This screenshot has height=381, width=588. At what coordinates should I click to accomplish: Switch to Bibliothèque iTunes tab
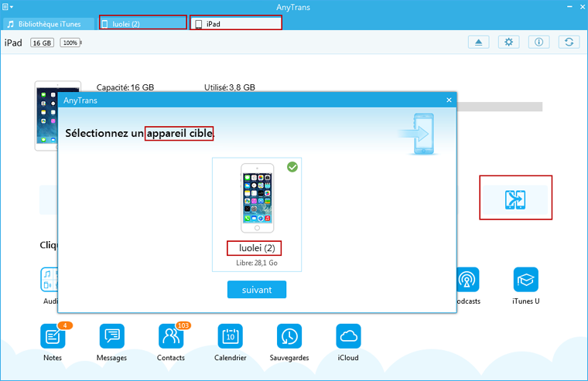coord(49,24)
